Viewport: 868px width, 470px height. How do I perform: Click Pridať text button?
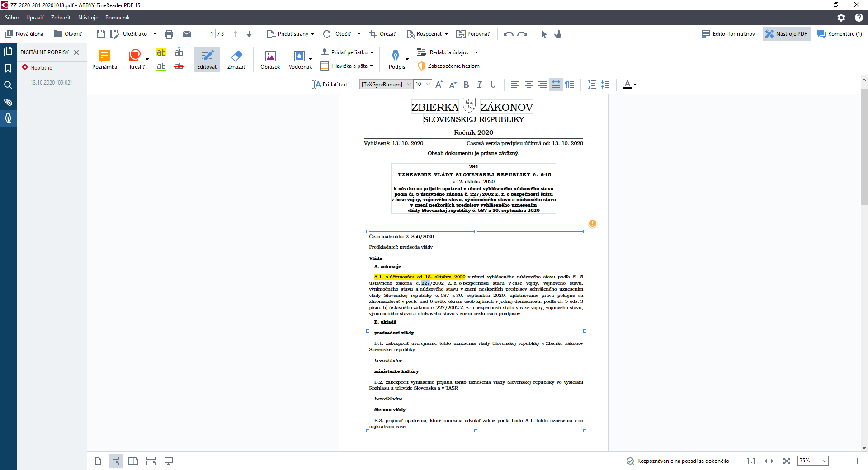(x=330, y=85)
